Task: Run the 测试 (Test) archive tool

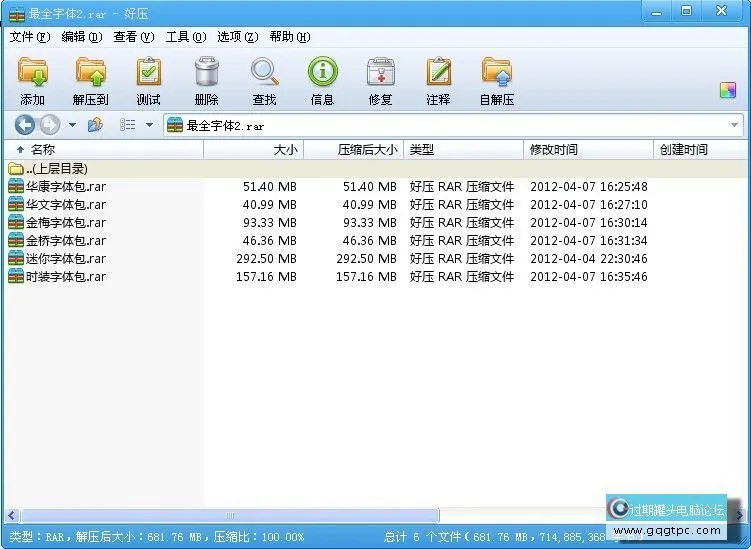Action: click(148, 72)
